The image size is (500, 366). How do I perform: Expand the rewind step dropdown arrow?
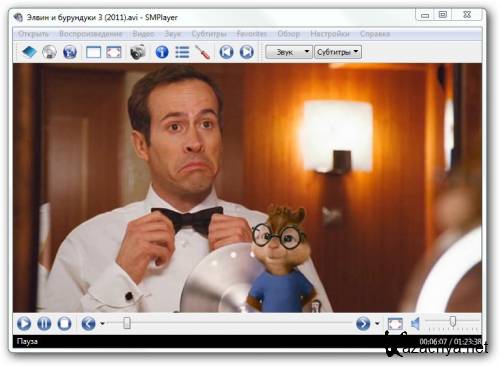(x=102, y=324)
